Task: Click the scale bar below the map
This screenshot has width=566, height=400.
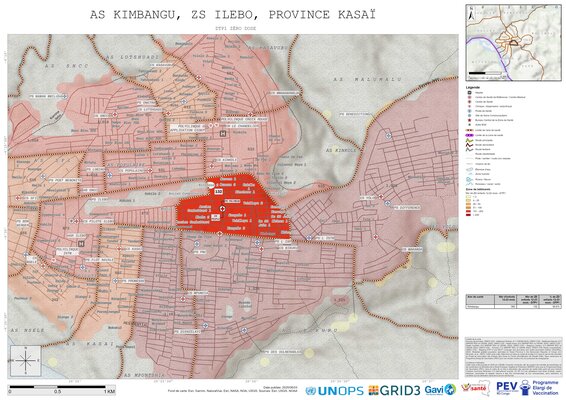Action: tap(61, 389)
